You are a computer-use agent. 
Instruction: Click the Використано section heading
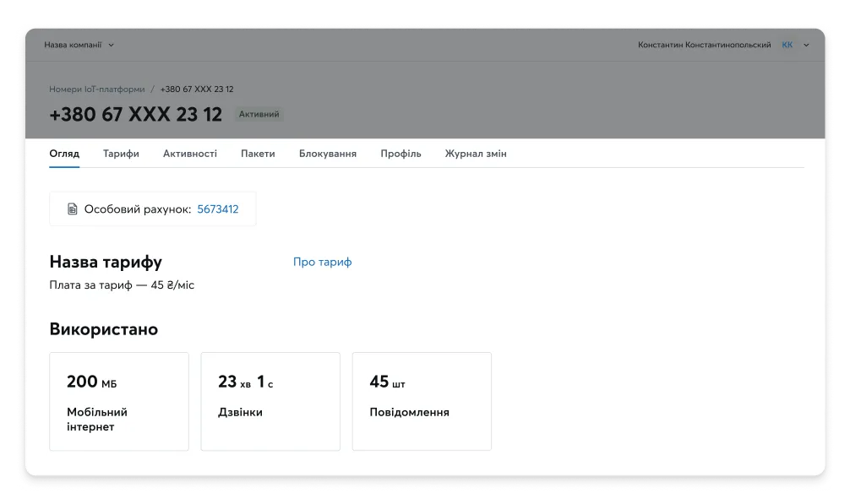point(104,329)
